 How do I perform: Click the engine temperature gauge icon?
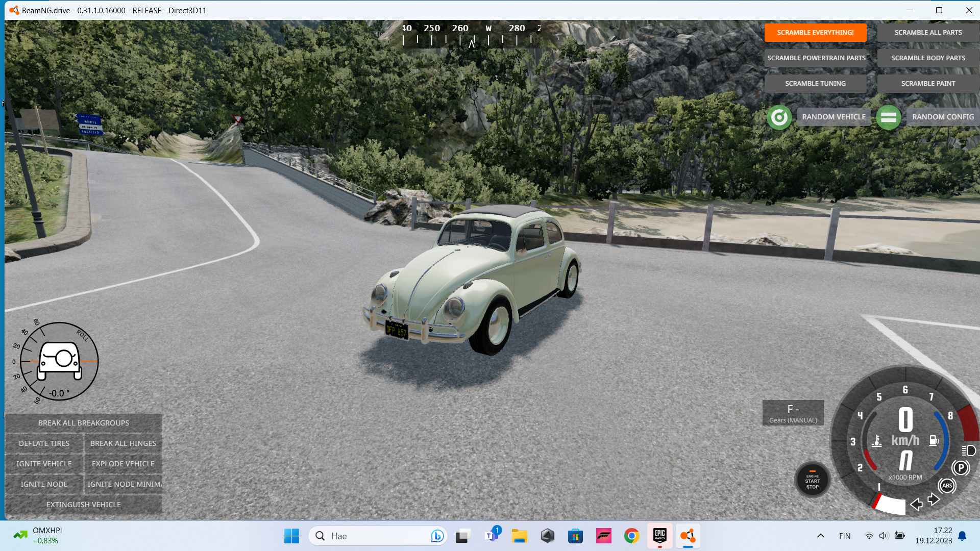[x=876, y=441]
